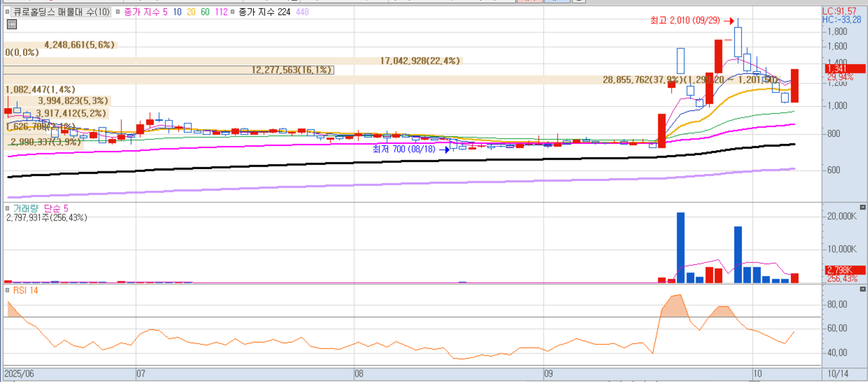Select the magenta 112 moving average period
Image resolution: width=868 pixels, height=382 pixels.
[x=221, y=12]
